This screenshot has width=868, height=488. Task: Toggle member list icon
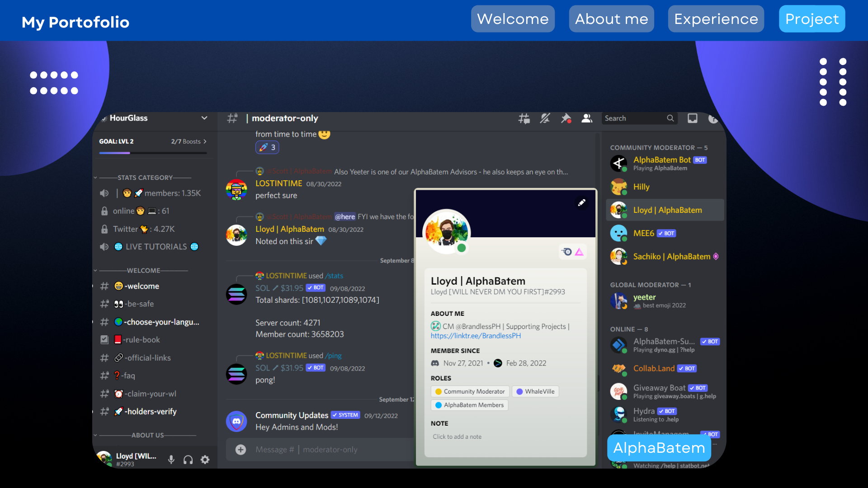pos(587,118)
